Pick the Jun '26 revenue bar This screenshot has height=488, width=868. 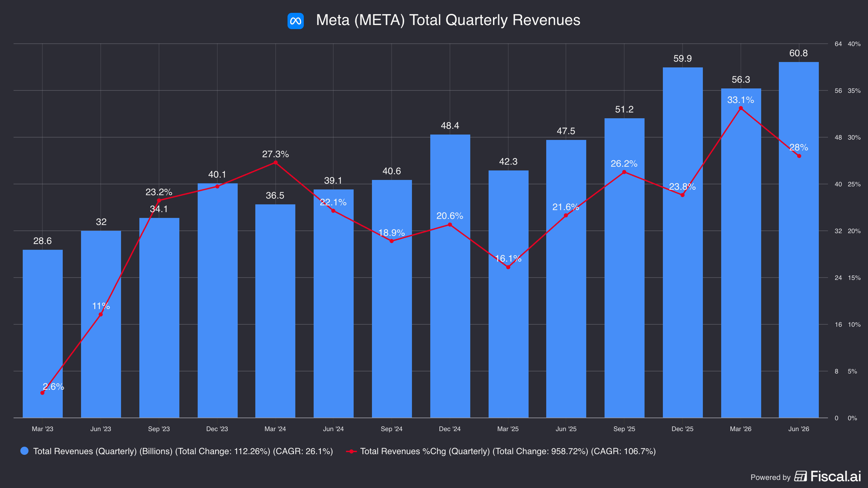pyautogui.click(x=799, y=240)
